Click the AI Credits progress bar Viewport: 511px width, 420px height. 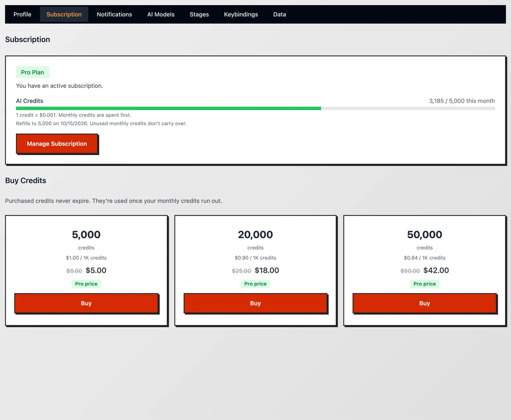coord(255,108)
